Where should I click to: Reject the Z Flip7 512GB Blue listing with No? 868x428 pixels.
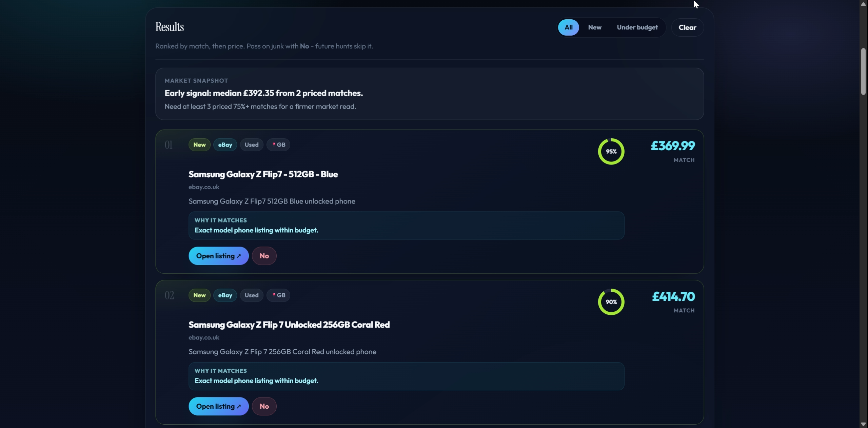[x=264, y=256]
